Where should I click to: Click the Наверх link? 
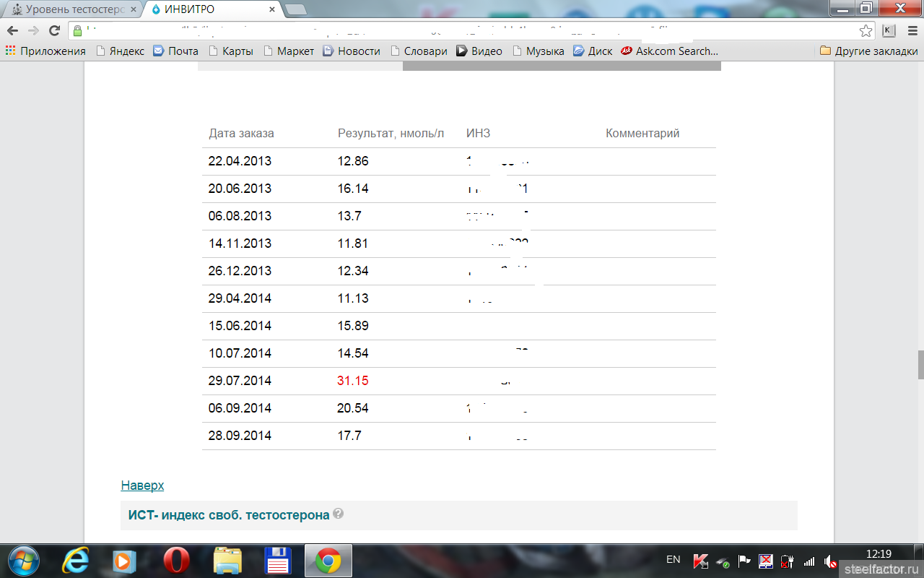click(142, 486)
